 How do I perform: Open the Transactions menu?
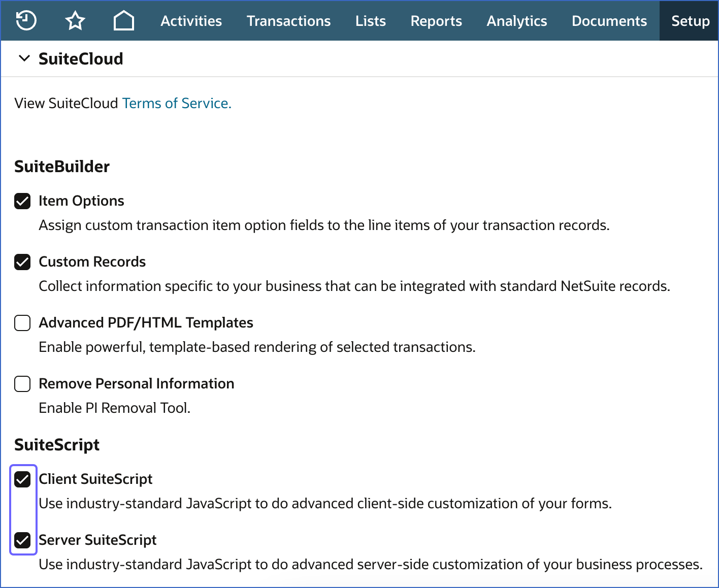coord(288,21)
